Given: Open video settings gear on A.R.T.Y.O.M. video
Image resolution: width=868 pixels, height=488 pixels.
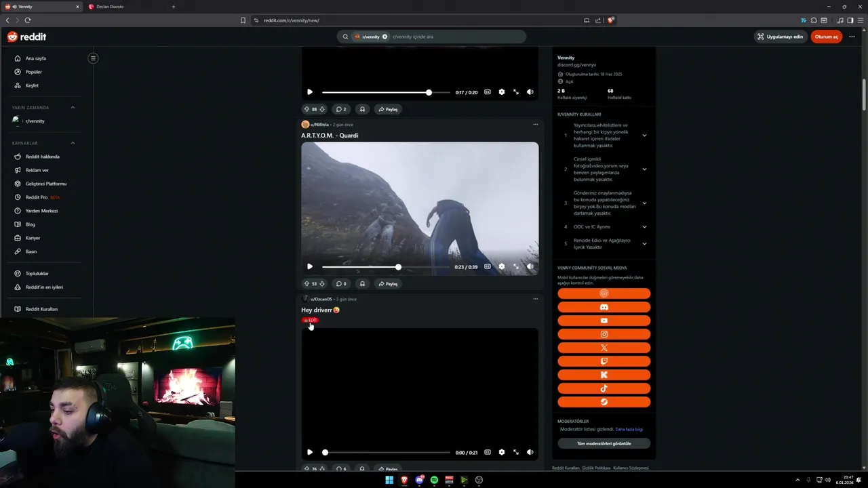Looking at the screenshot, I should 502,266.
